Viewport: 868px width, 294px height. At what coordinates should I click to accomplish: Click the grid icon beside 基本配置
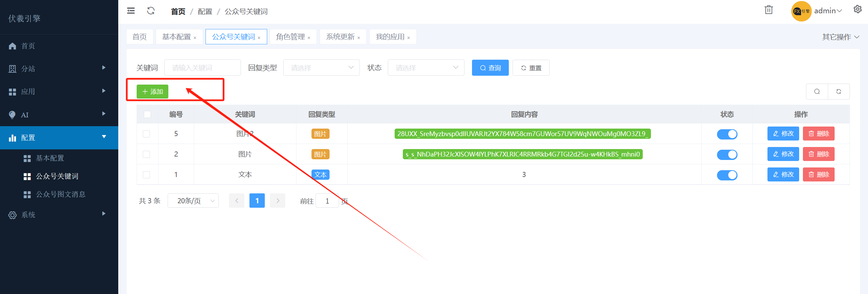27,158
